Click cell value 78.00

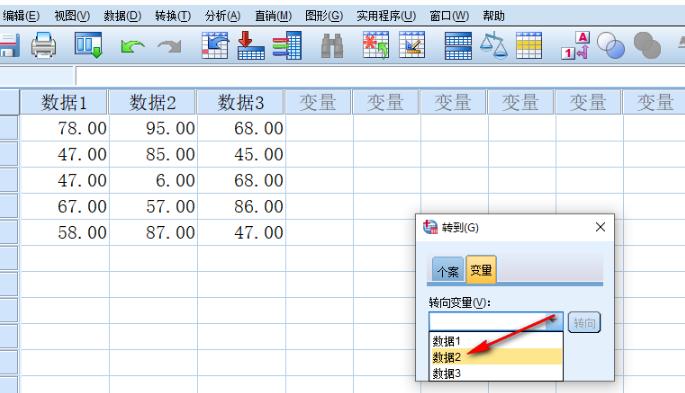click(x=64, y=128)
